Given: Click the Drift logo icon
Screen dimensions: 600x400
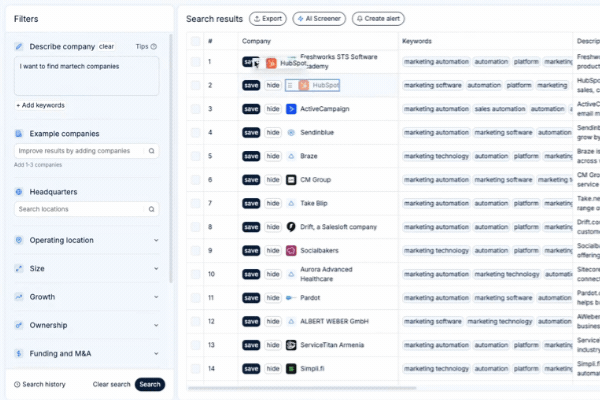Looking at the screenshot, I should pos(291,227).
